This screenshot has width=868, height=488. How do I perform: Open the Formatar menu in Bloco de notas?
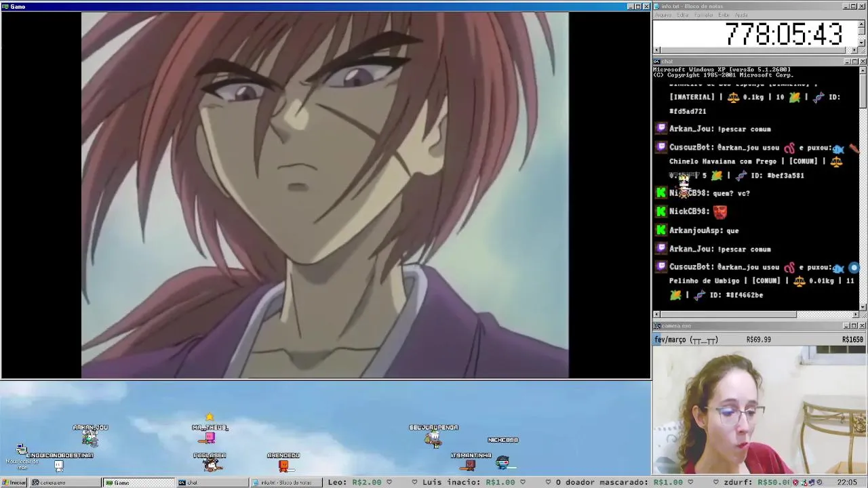[x=704, y=15]
